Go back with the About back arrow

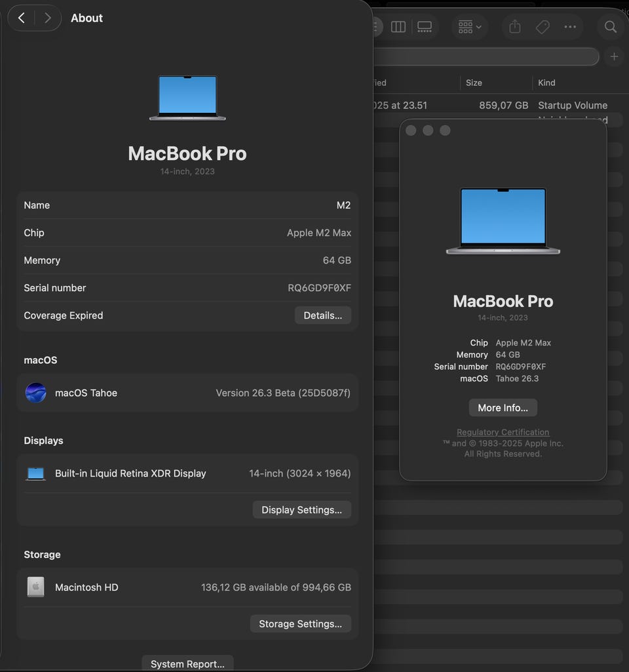(x=22, y=18)
